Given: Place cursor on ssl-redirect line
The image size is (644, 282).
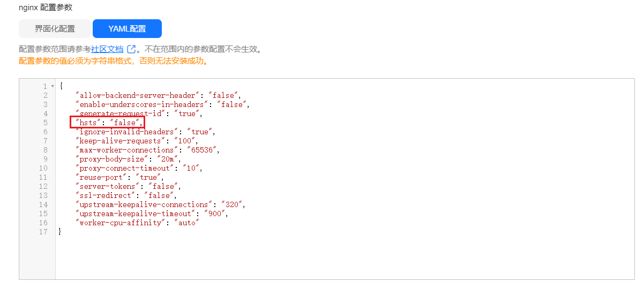Looking at the screenshot, I should click(126, 195).
